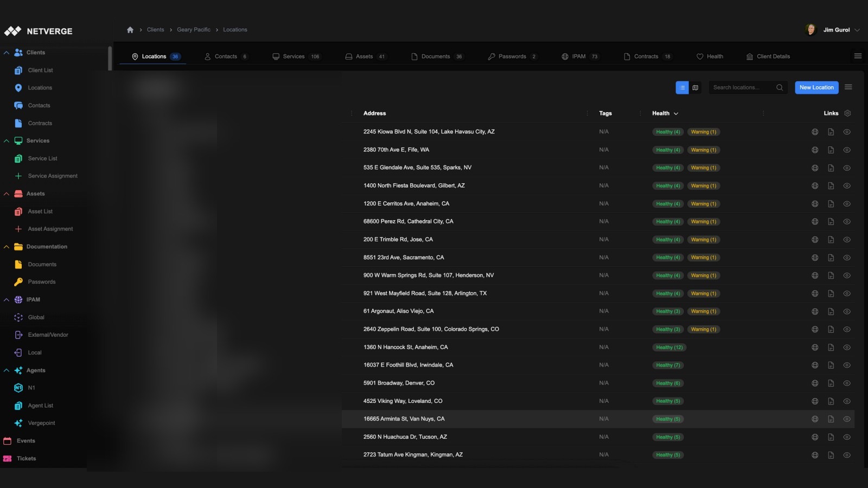
Task: Open document icon for Fife, WA row
Action: 831,150
